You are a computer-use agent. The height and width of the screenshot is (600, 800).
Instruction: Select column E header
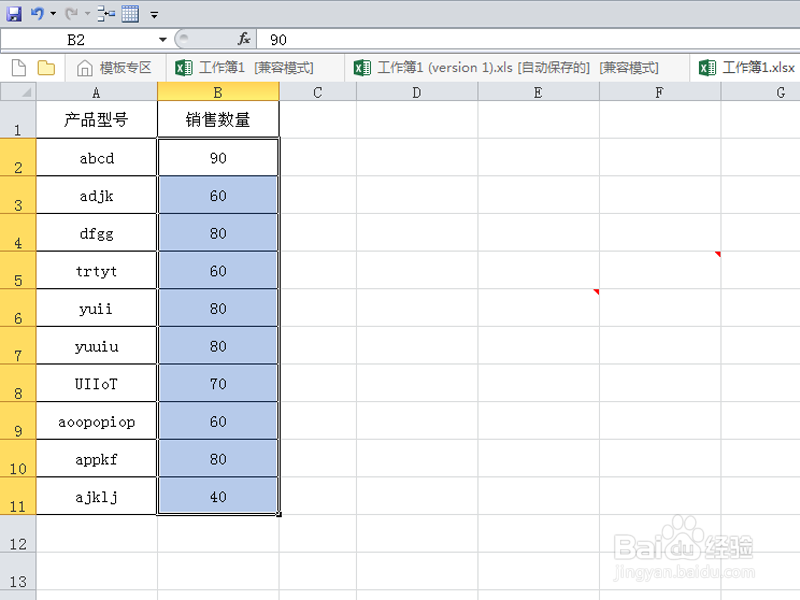538,92
